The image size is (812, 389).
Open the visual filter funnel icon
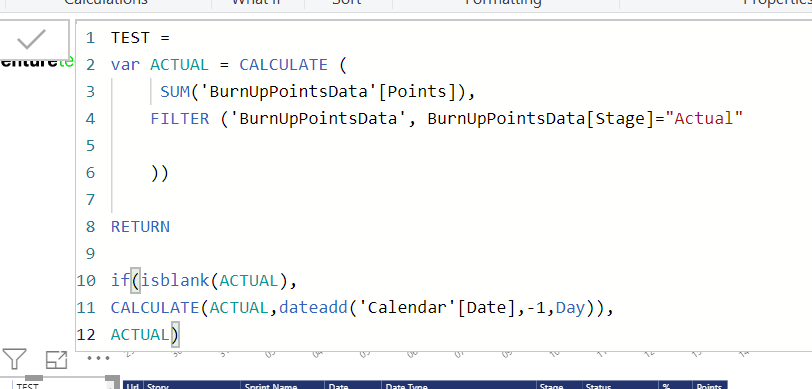[x=14, y=359]
